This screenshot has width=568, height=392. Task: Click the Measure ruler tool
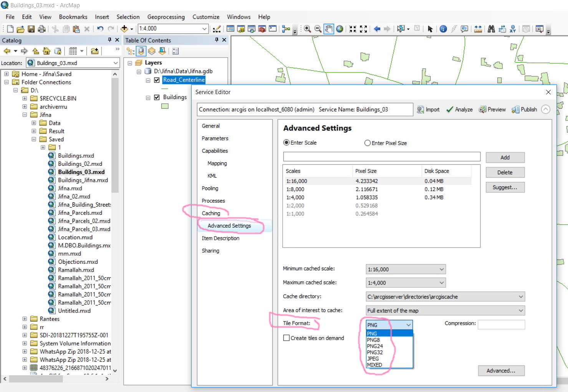click(478, 29)
